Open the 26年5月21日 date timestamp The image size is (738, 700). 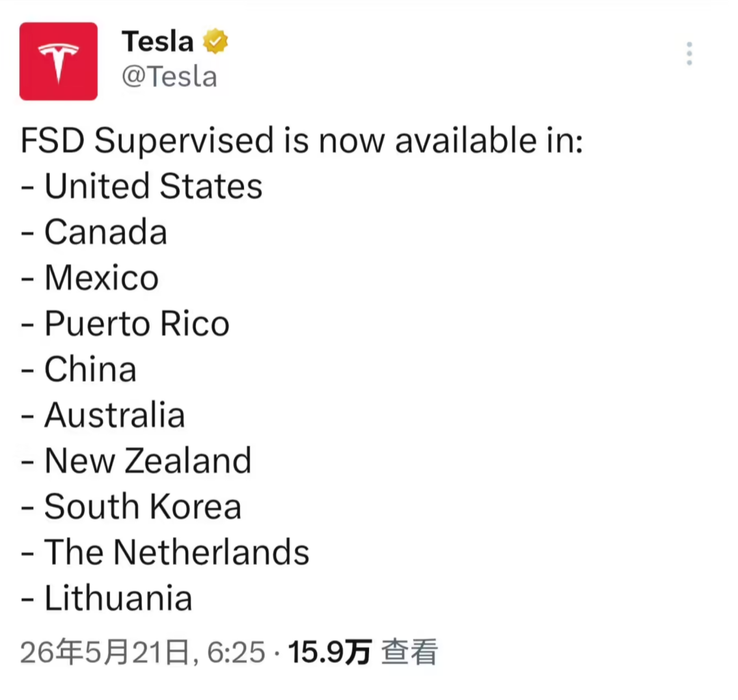click(105, 652)
